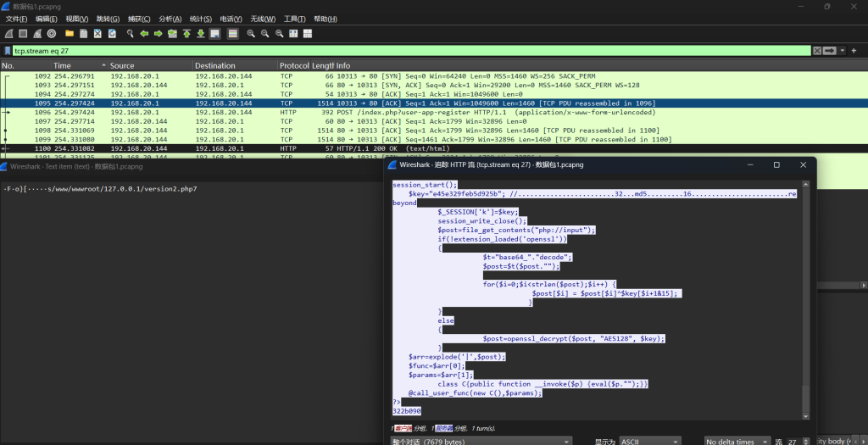Screen dimensions: 868x445
Task: Click the start capture shark fin icon
Action: 8,34
